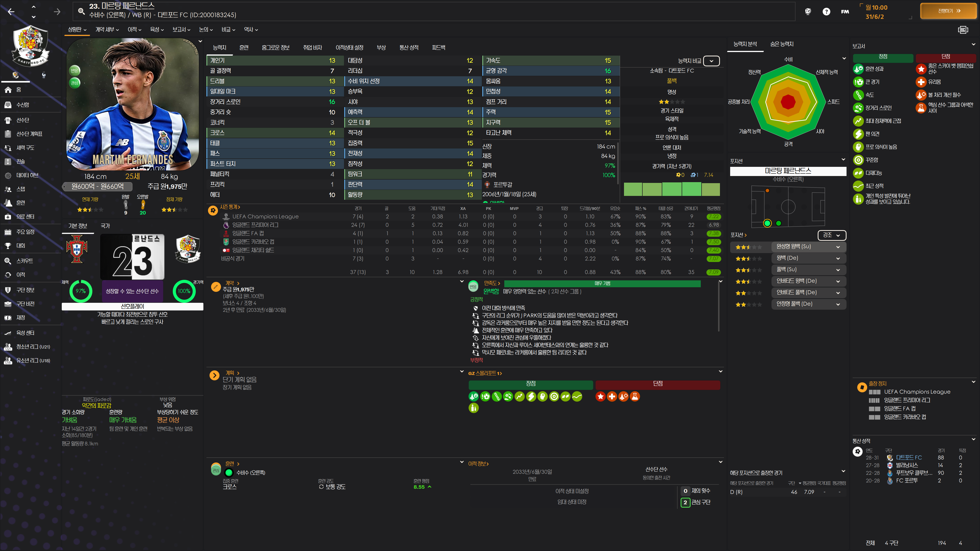The height and width of the screenshot is (551, 980).
Task: Open the 대회 trophy icon
Action: click(8, 246)
